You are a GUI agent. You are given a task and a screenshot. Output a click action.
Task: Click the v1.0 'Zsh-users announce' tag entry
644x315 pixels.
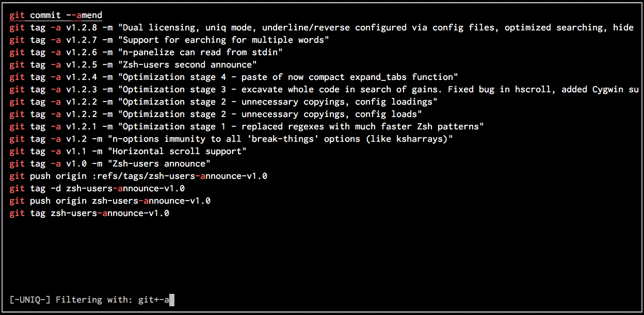[110, 164]
